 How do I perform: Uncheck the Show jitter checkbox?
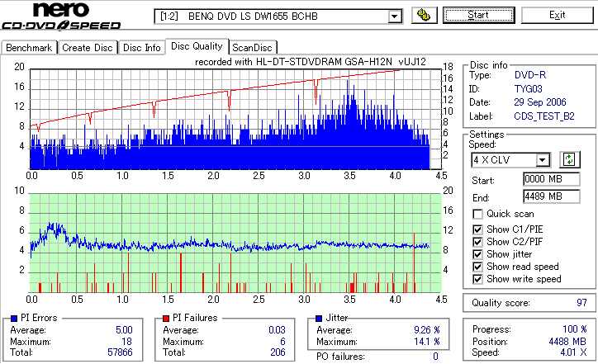coord(477,254)
